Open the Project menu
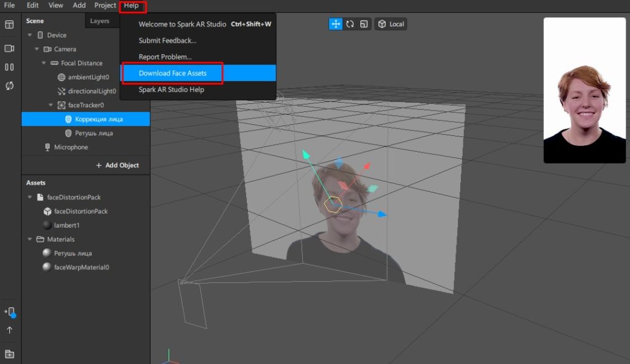Image resolution: width=630 pixels, height=364 pixels. pyautogui.click(x=105, y=5)
